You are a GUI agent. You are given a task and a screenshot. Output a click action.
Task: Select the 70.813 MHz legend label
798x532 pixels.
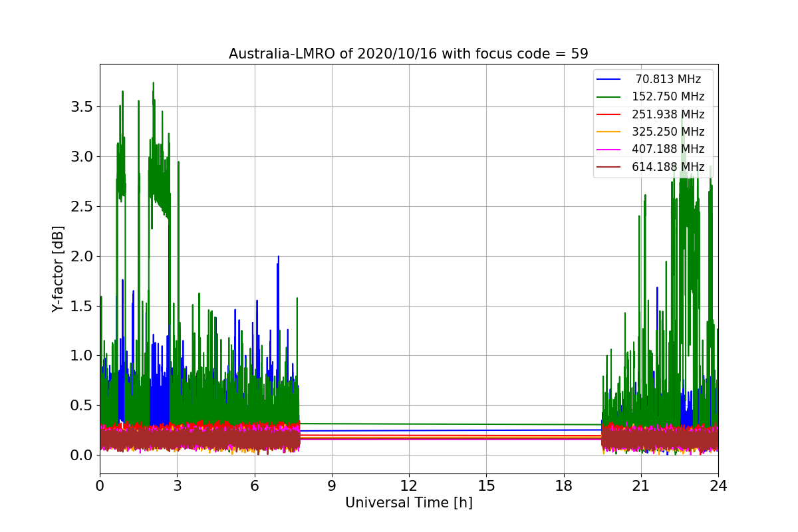(668, 79)
